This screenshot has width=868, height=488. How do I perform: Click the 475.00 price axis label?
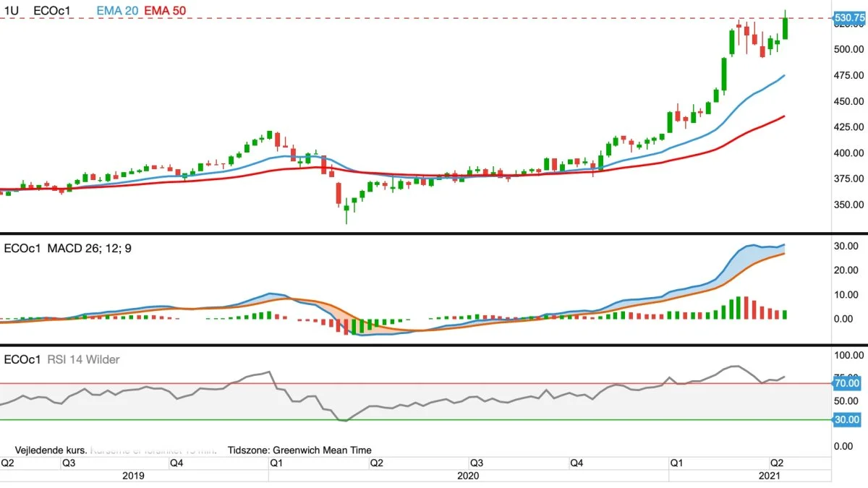(x=848, y=75)
